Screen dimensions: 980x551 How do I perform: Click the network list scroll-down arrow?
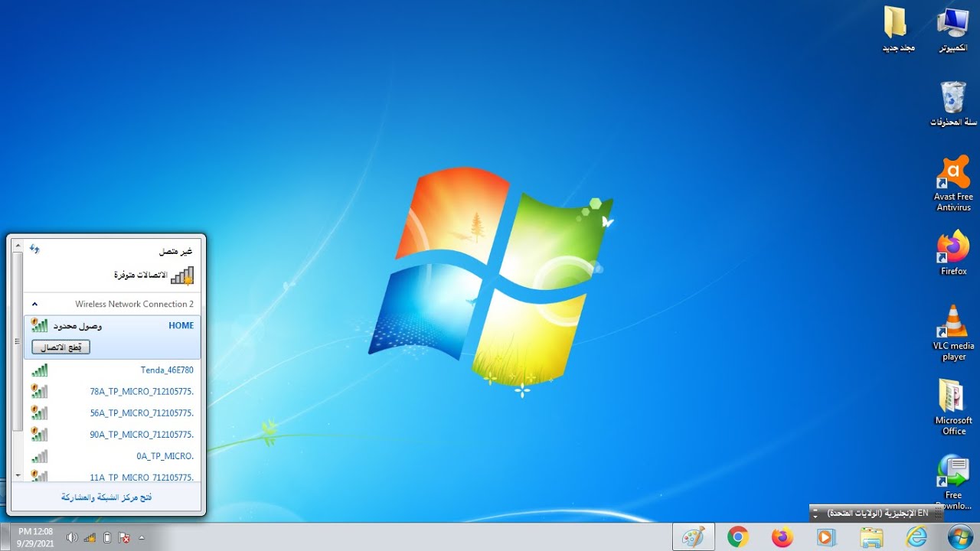pos(18,475)
